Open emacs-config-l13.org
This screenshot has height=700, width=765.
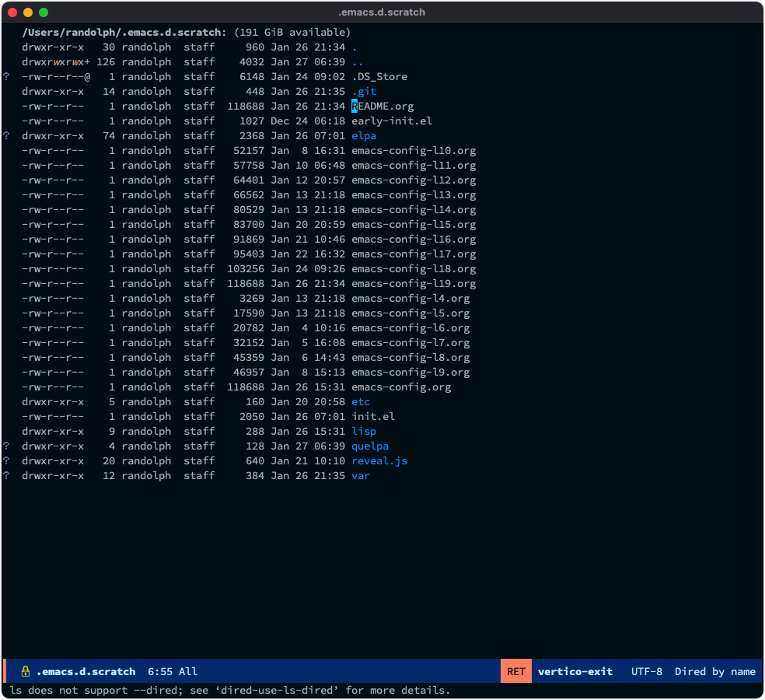[x=414, y=194]
